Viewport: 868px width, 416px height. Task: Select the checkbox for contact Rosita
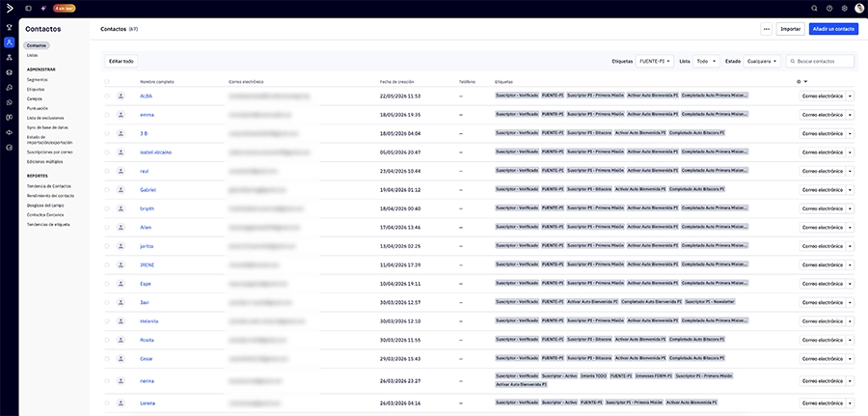pos(107,340)
